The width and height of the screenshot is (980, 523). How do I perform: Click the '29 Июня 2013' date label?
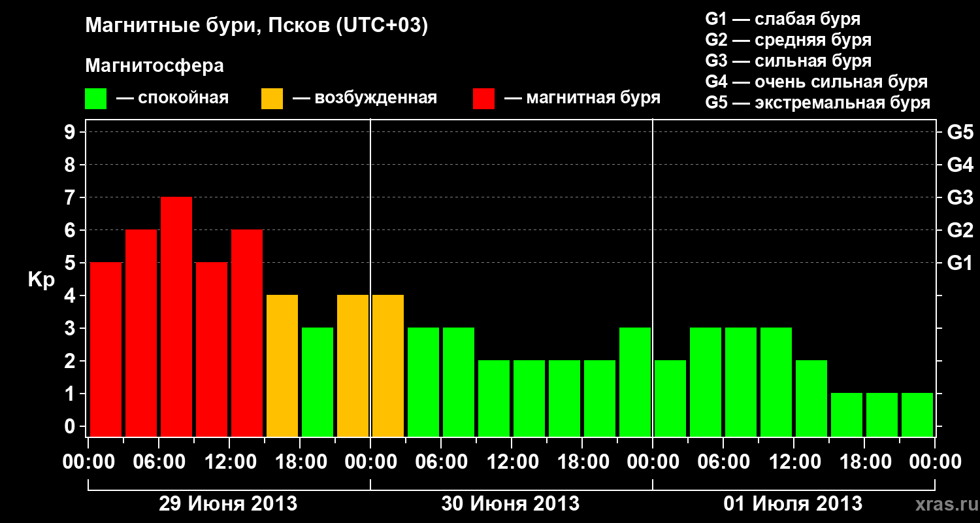tap(229, 504)
